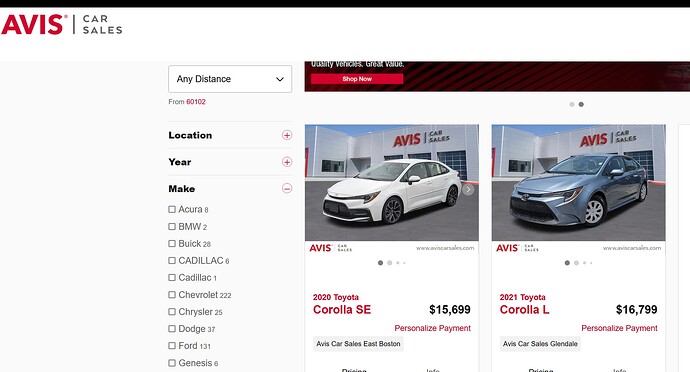The height and width of the screenshot is (372, 690).
Task: Click the $15,699 price
Action: (450, 309)
